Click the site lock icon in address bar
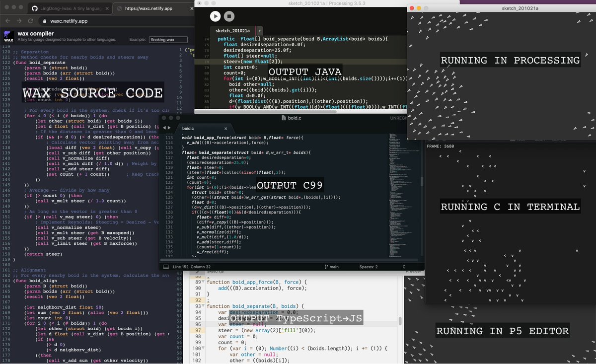 click(44, 21)
